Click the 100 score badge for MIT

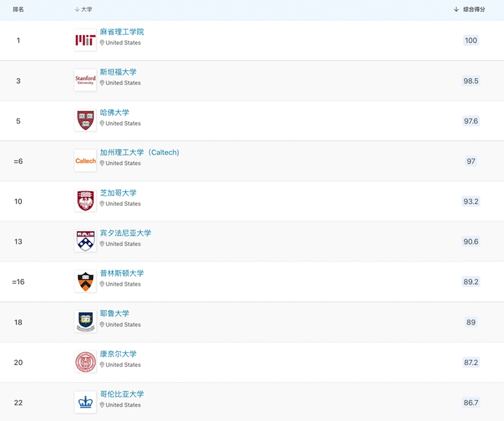click(471, 40)
